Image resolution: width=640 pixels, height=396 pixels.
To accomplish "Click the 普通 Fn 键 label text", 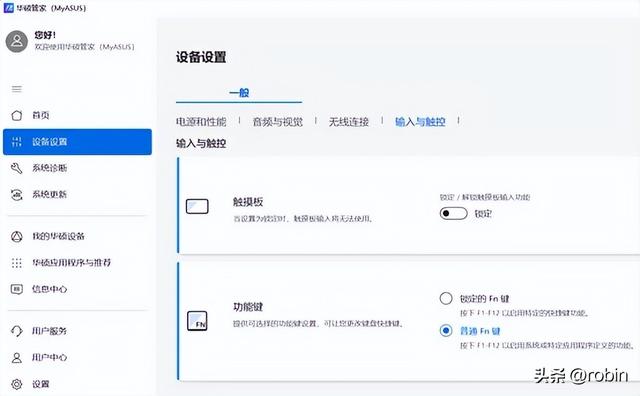I will pos(480,331).
